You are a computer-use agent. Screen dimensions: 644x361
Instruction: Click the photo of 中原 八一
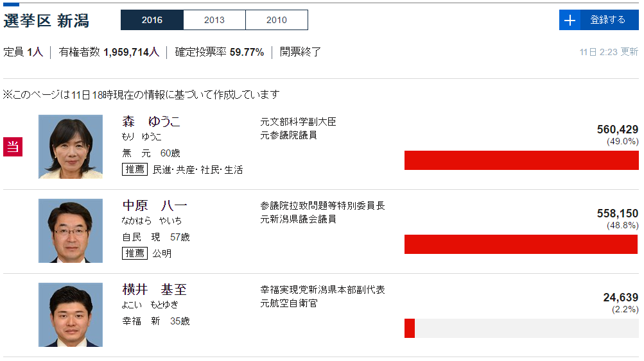pyautogui.click(x=71, y=231)
